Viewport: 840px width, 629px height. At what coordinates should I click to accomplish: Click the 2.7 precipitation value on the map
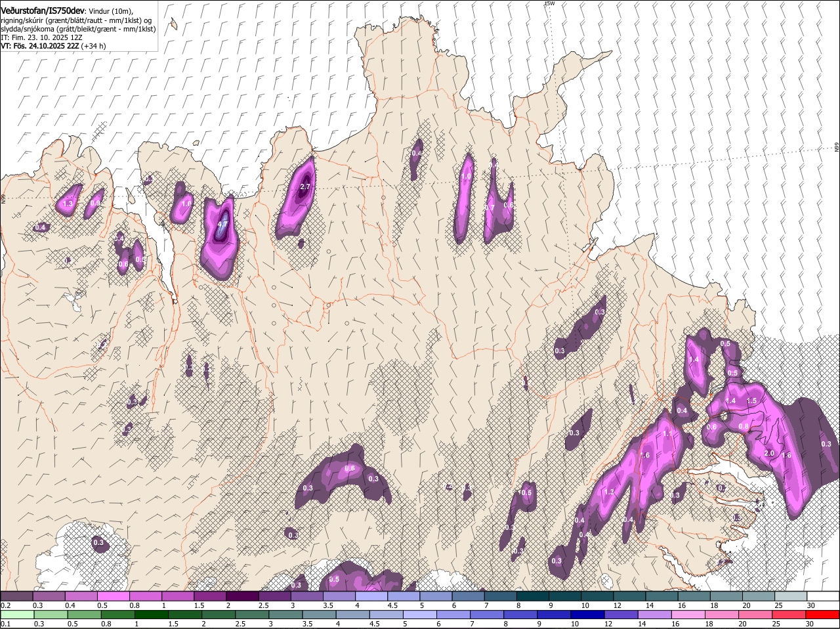tap(304, 187)
